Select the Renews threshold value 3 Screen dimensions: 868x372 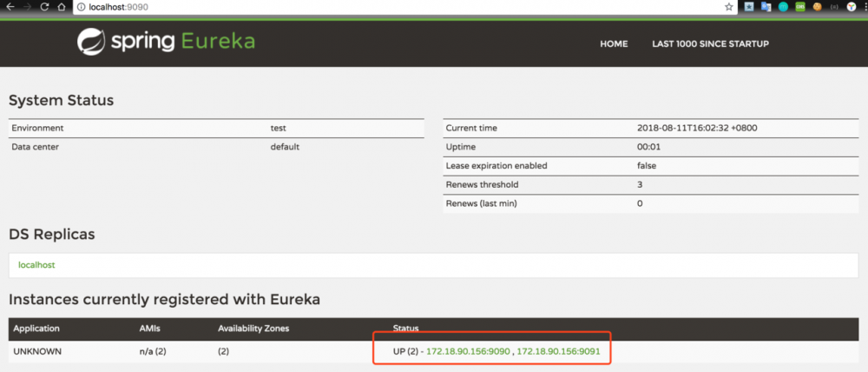[x=640, y=184]
